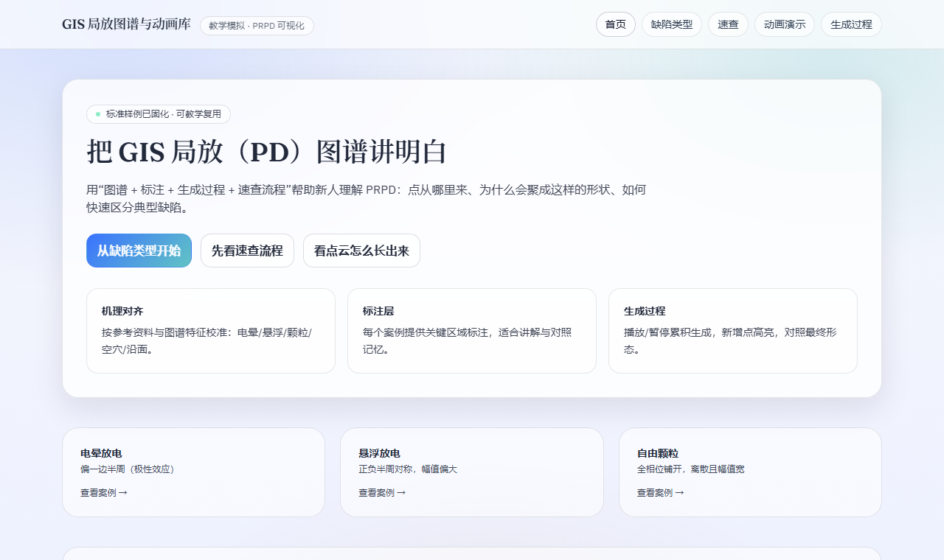The image size is (944, 560).
Task: Click 查看案例 → under 悬浮放电
Action: coord(382,493)
